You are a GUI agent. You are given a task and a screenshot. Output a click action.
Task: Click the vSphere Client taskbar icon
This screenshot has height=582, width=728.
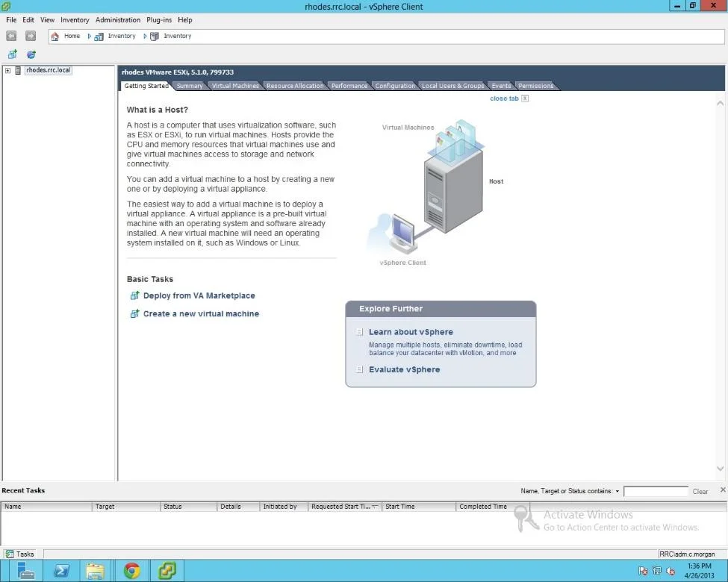[x=167, y=570]
